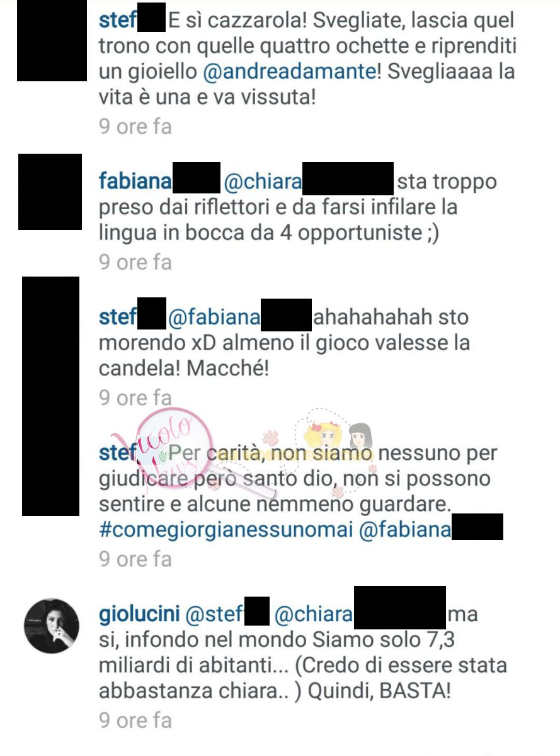
Task: Tap '9 ore fa' under first comment
Action: 135,126
